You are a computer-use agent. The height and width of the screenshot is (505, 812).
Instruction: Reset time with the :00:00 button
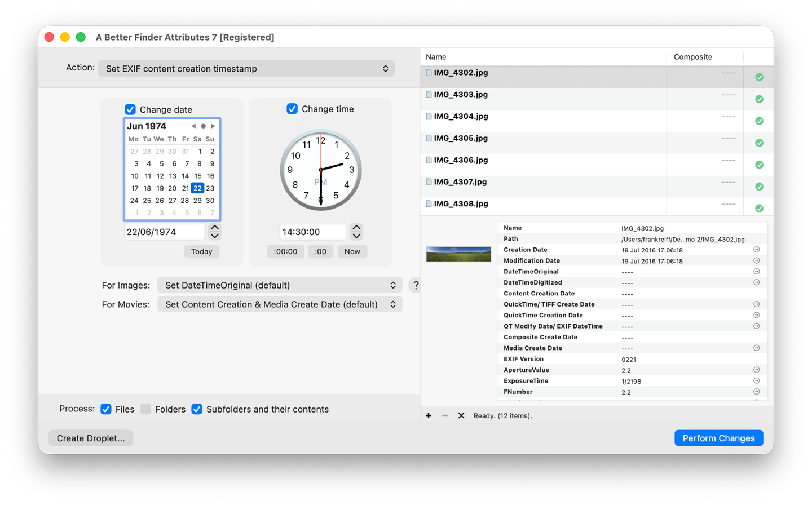pos(285,251)
